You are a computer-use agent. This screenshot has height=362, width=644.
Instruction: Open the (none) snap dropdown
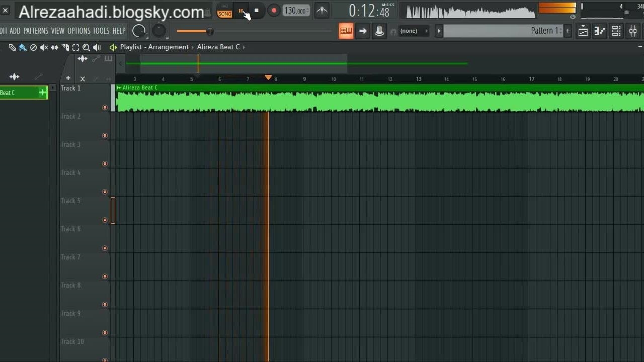coord(414,31)
